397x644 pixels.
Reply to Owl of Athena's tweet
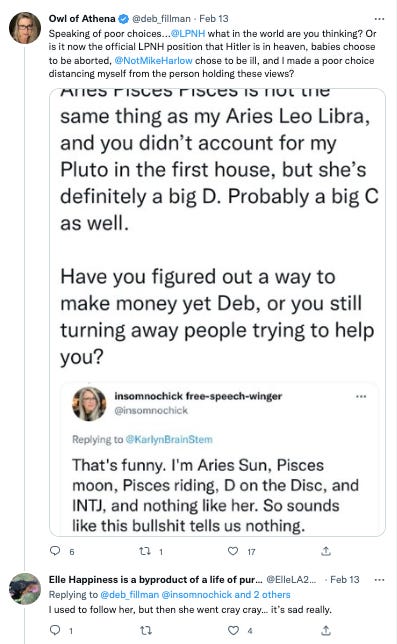tap(55, 551)
